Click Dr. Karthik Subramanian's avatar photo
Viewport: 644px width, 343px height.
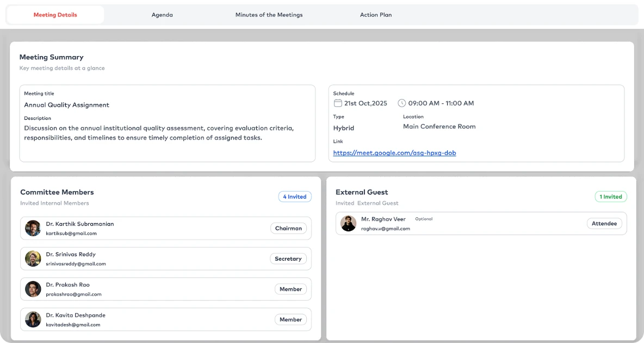coord(33,228)
